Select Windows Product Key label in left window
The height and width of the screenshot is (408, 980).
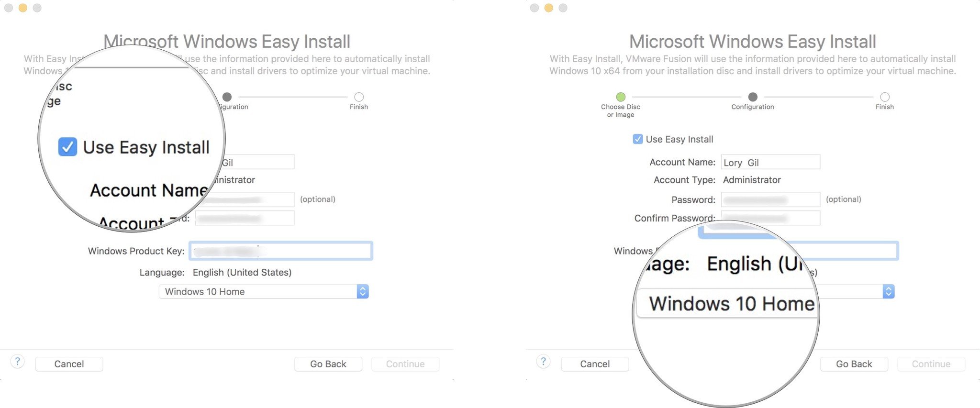136,251
